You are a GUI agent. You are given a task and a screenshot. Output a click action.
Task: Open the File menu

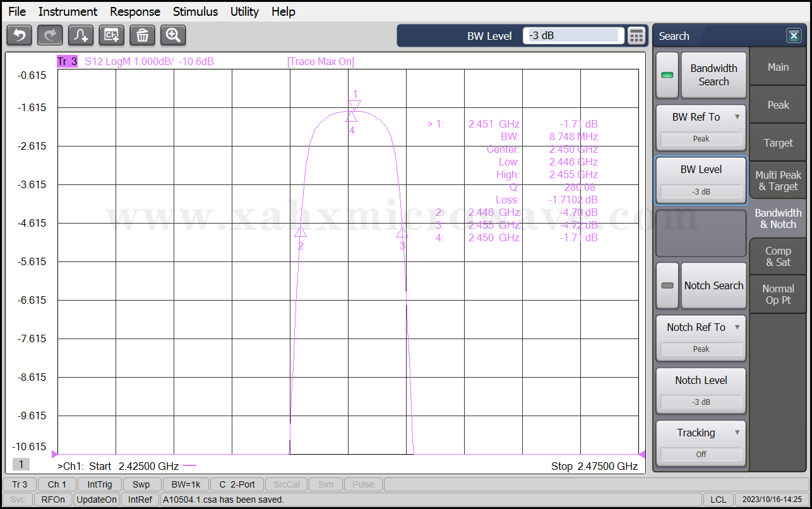pos(17,11)
